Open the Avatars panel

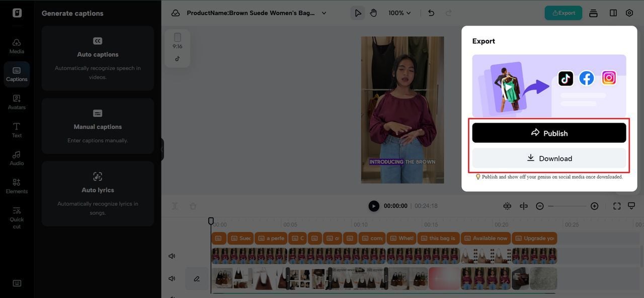17,102
